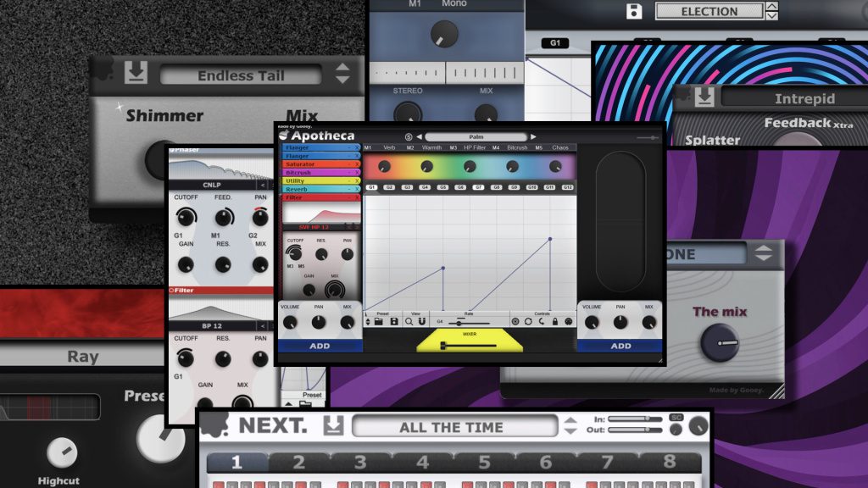This screenshot has width=868, height=488.
Task: Select the magnifier zoom icon under View
Action: coord(408,322)
